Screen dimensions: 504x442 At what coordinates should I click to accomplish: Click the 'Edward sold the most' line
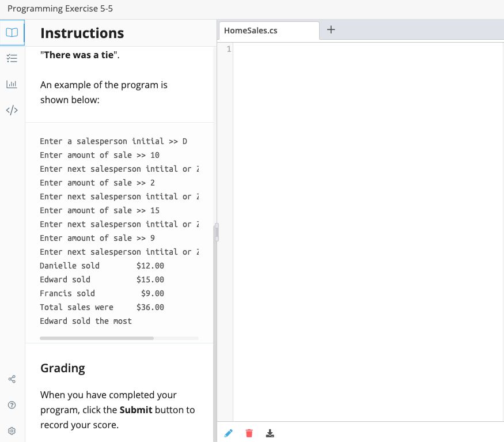86,321
